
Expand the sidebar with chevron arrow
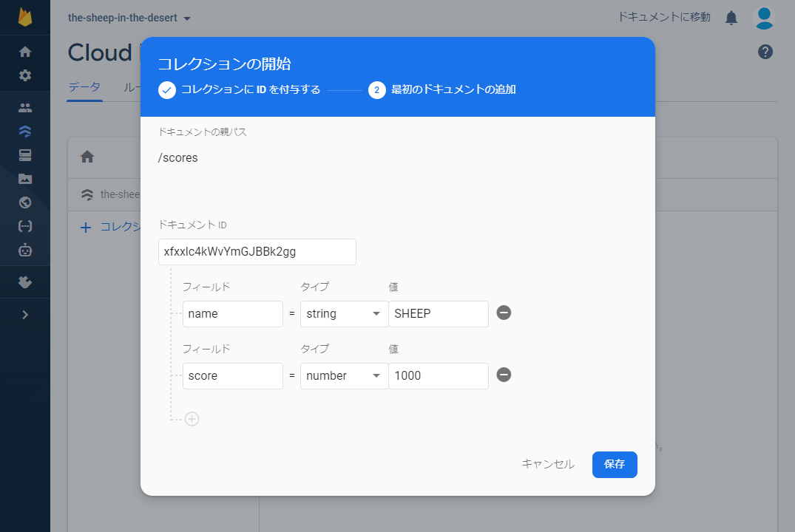[25, 315]
